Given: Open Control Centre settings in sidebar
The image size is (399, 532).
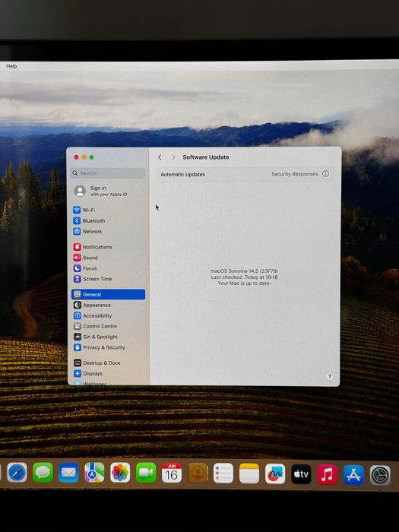Looking at the screenshot, I should pyautogui.click(x=95, y=326).
